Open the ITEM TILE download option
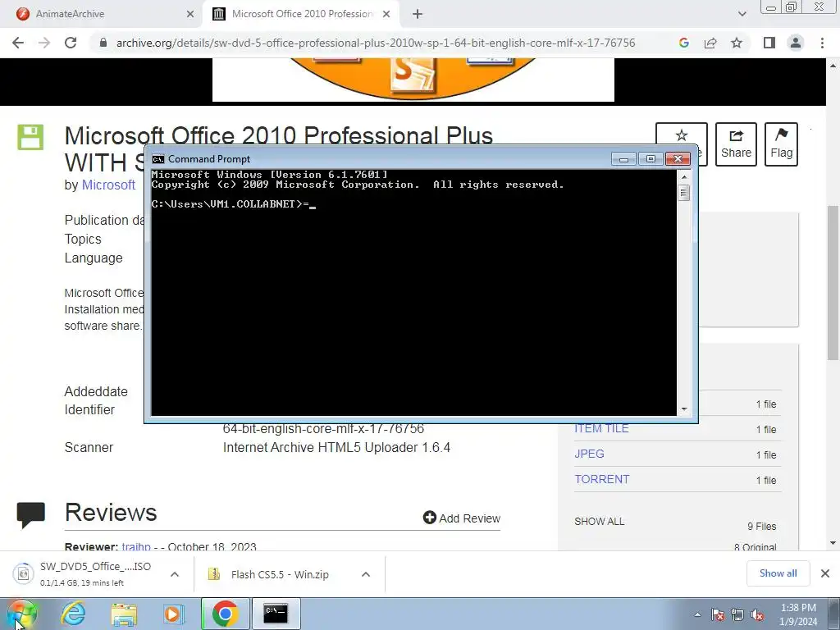Image resolution: width=840 pixels, height=630 pixels. (x=601, y=428)
